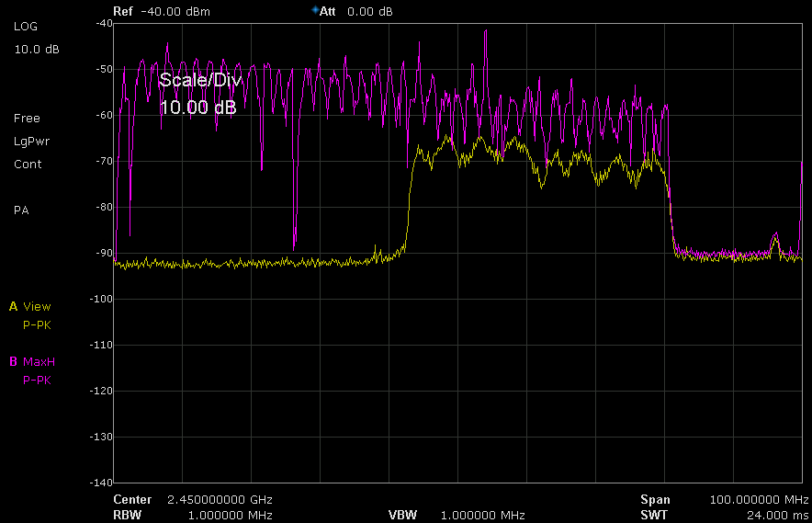The width and height of the screenshot is (812, 523).
Task: Click the LgPwr averaging type label
Action: (x=31, y=141)
